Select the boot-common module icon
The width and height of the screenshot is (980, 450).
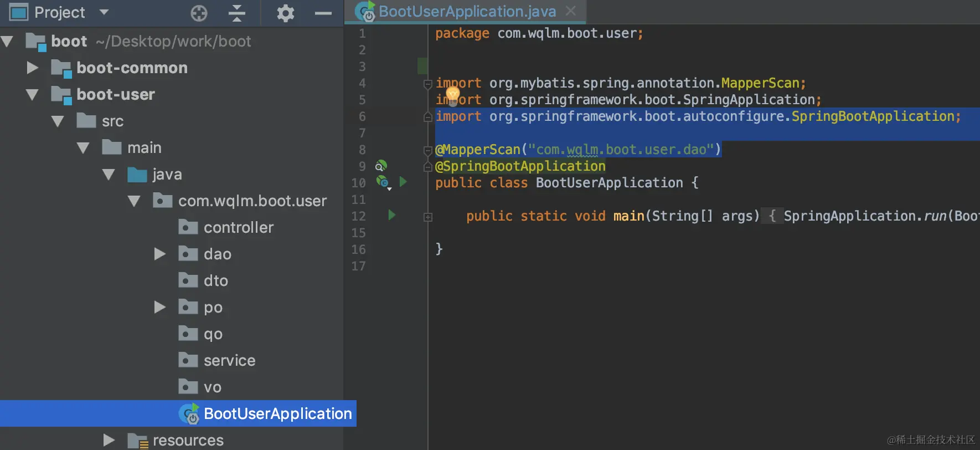61,68
